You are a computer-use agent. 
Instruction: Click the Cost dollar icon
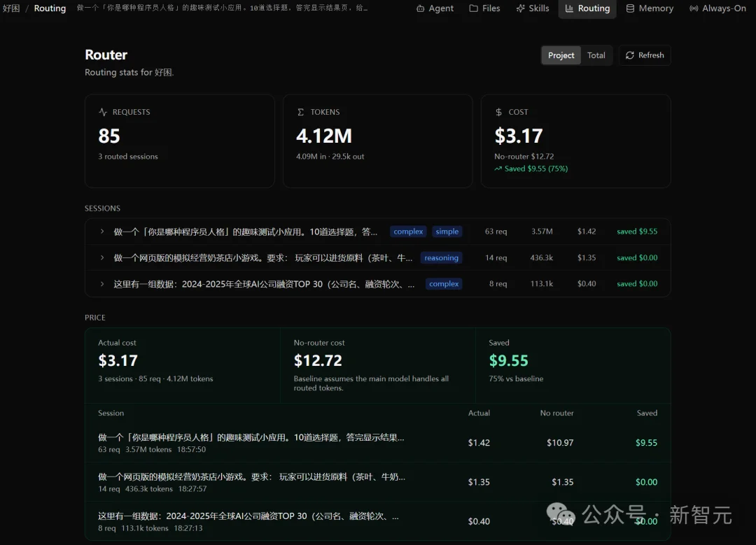tap(498, 112)
